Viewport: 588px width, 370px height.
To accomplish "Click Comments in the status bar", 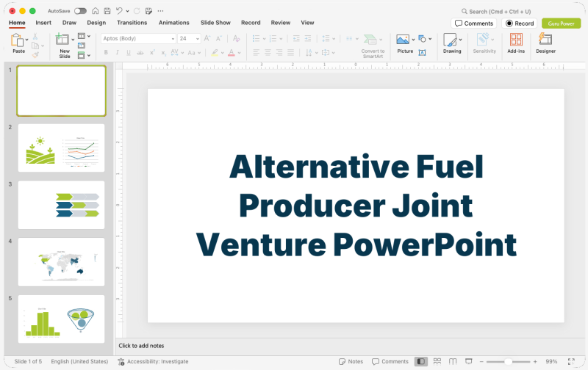I will [390, 361].
